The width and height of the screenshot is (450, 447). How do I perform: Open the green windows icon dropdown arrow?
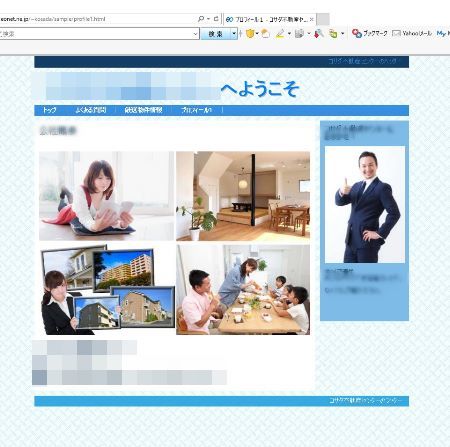[x=342, y=33]
